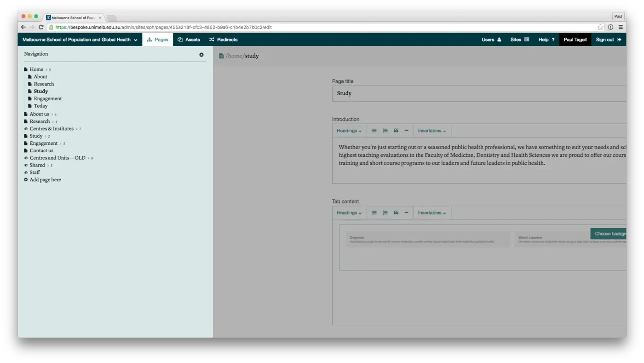Image resolution: width=644 pixels, height=363 pixels.
Task: Click into the Page title field
Action: [479, 93]
